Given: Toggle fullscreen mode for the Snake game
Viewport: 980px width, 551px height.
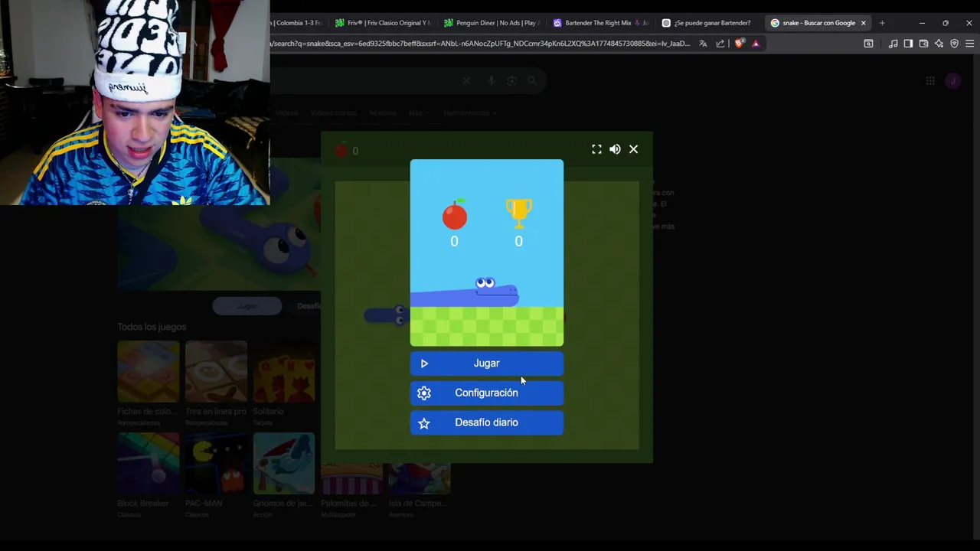Looking at the screenshot, I should (596, 149).
